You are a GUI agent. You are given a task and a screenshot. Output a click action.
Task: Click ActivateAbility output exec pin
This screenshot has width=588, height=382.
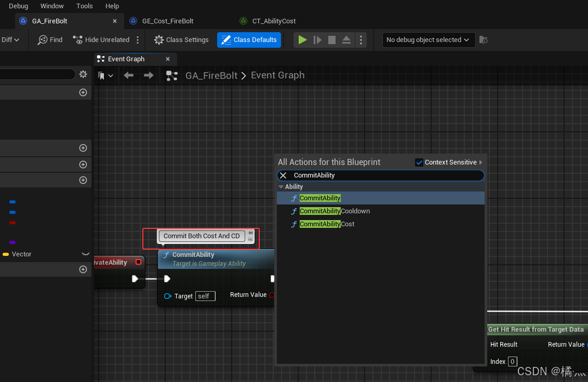(x=135, y=279)
